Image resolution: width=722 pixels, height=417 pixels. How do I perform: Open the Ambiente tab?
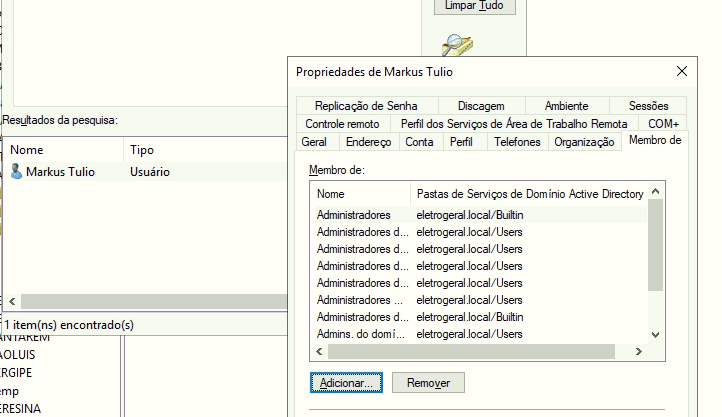[x=566, y=106]
